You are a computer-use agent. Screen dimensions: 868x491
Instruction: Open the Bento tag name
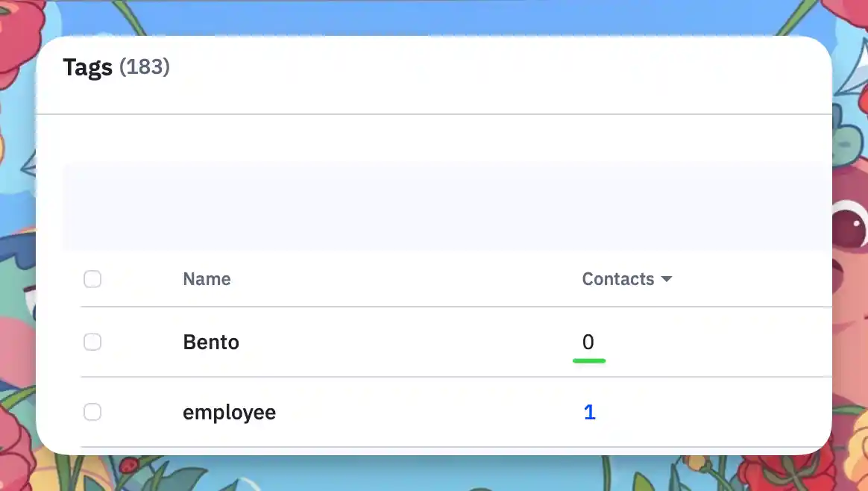211,342
